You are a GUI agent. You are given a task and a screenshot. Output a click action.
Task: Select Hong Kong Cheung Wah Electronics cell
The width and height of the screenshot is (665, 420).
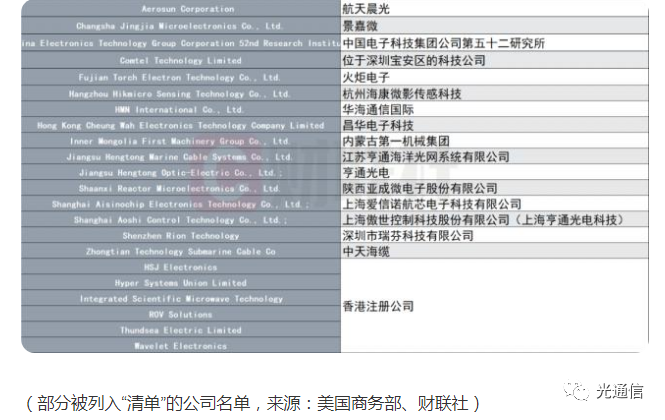point(181,125)
